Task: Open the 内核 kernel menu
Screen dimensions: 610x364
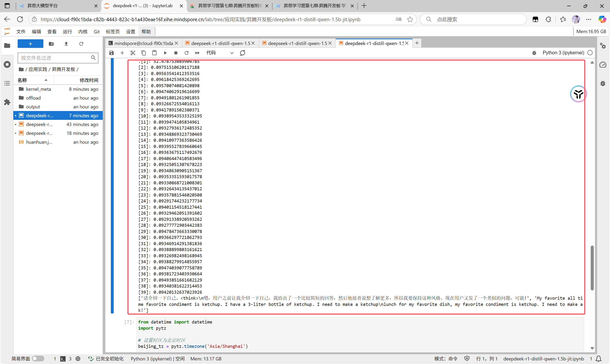Action: 83,32
